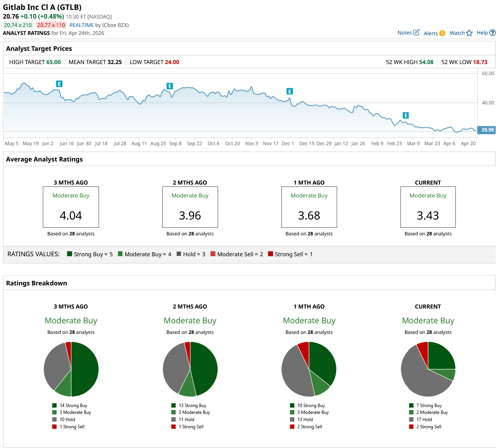Click the MEAN TARGET 32.25 value

(115, 62)
